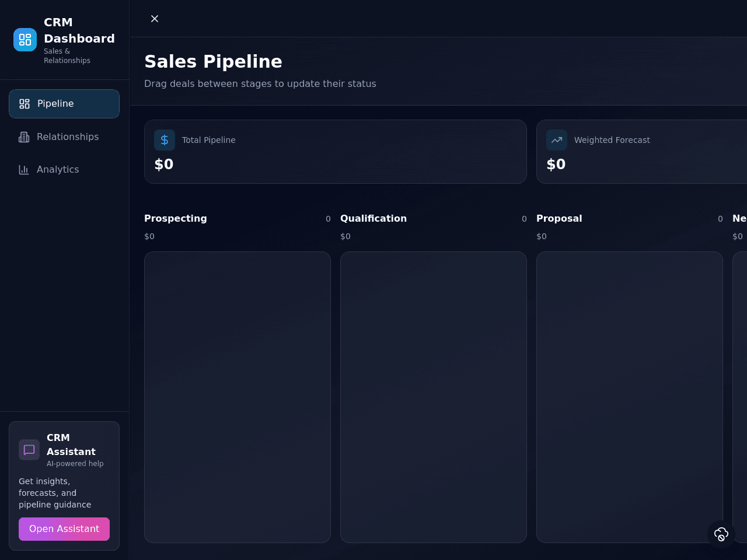Open the Pipeline navigation tab
The image size is (747, 560).
click(64, 104)
